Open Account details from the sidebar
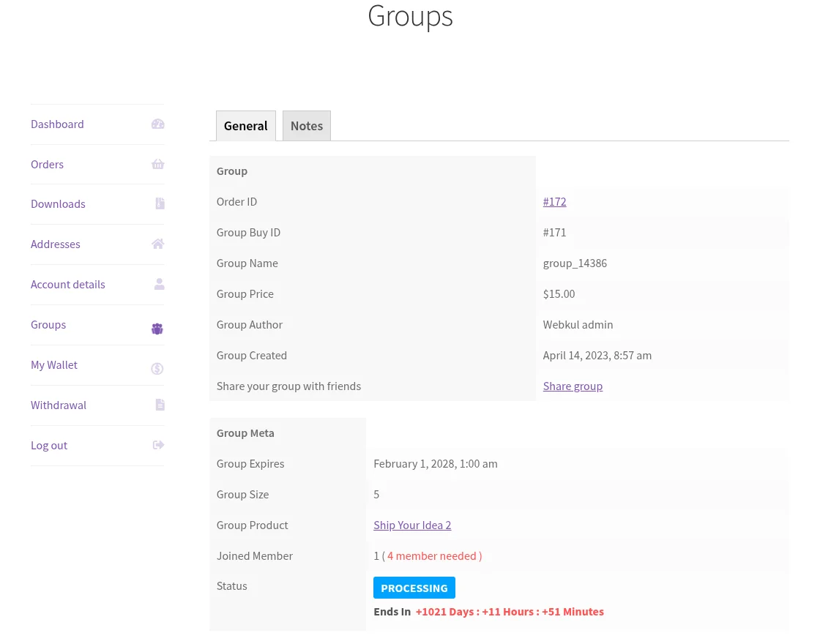Viewport: 820px width, 644px height. click(67, 284)
